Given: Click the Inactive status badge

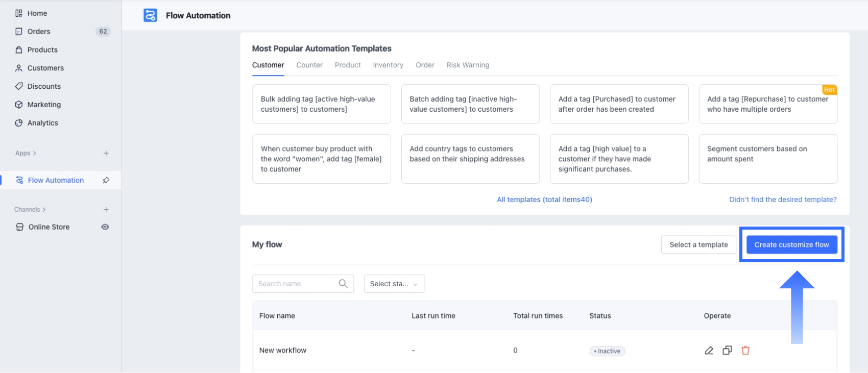Looking at the screenshot, I should 608,351.
